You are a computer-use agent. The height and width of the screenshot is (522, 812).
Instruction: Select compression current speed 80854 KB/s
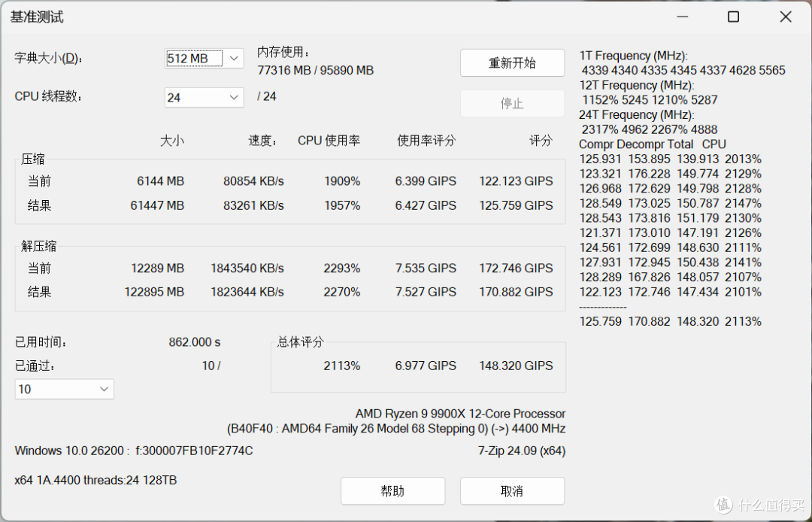coord(254,181)
